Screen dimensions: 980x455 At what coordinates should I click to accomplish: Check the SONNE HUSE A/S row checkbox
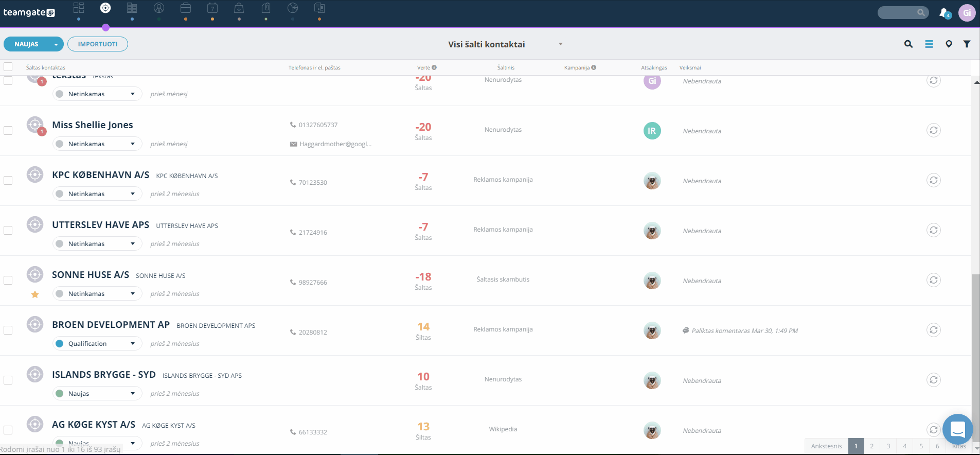[8, 281]
